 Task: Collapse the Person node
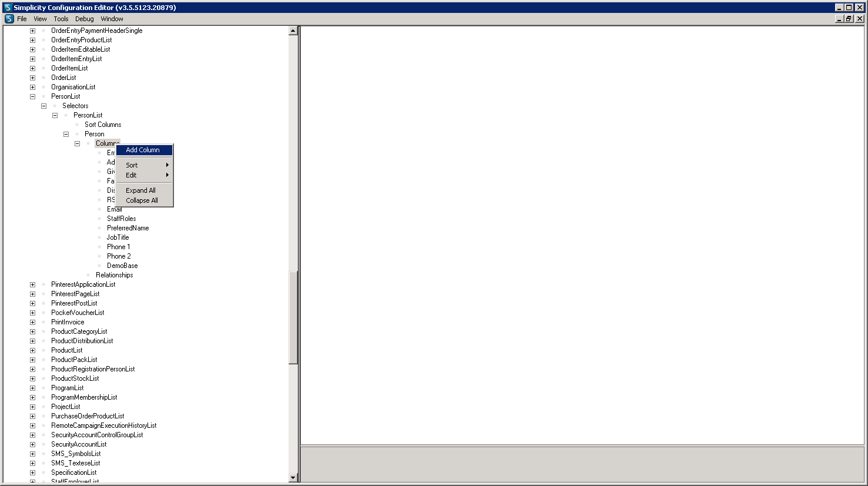[x=66, y=134]
